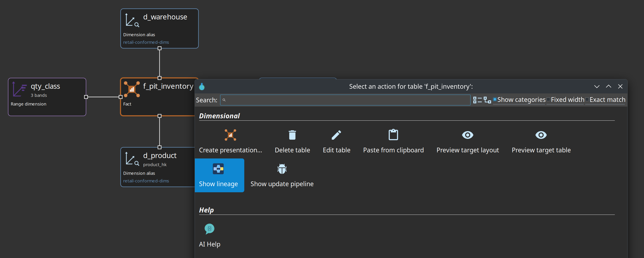Screen dimensions: 644x258
Task: Click the list view icon beside search
Action: coord(477,100)
